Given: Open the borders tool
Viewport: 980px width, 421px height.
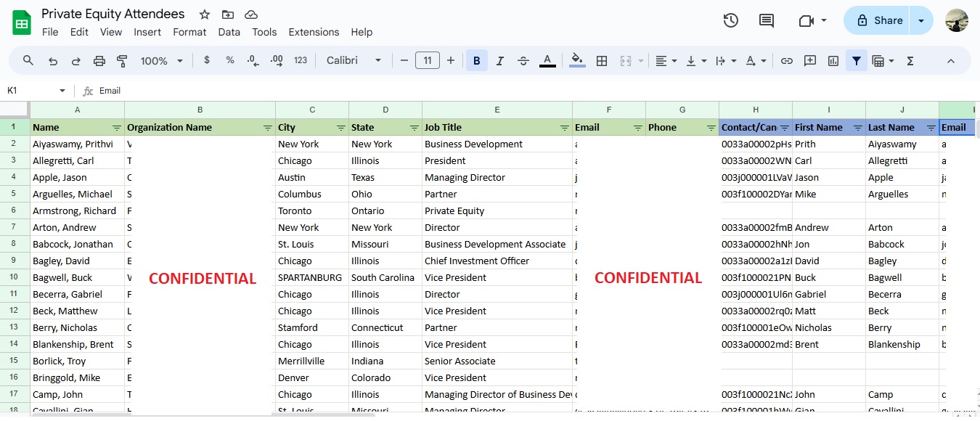Looking at the screenshot, I should click(601, 61).
